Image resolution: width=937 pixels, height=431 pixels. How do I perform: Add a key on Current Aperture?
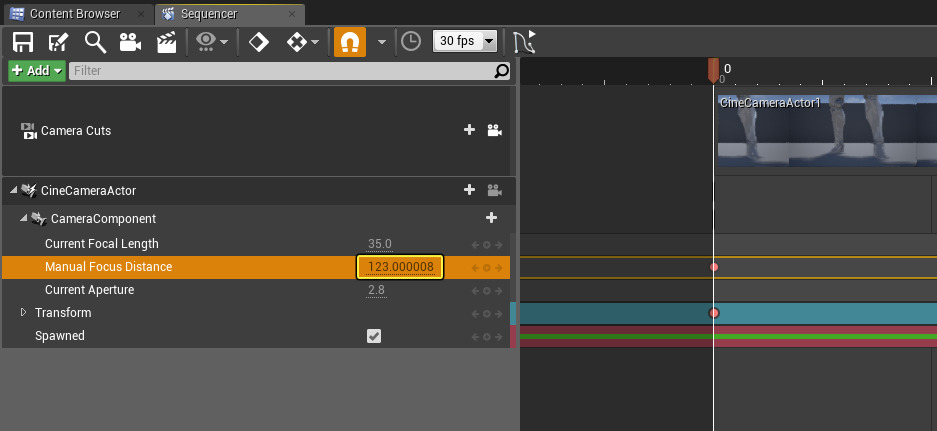[486, 291]
